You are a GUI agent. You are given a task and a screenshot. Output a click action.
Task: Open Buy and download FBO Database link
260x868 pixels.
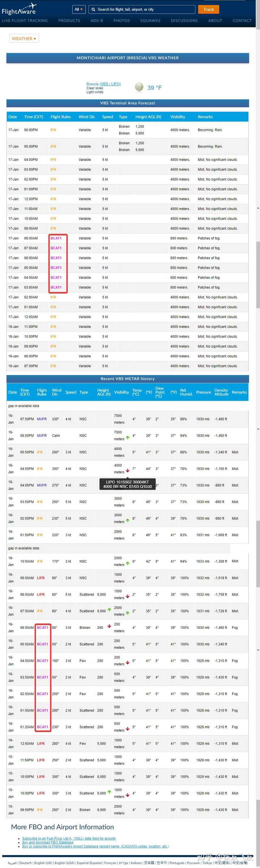pos(48,842)
